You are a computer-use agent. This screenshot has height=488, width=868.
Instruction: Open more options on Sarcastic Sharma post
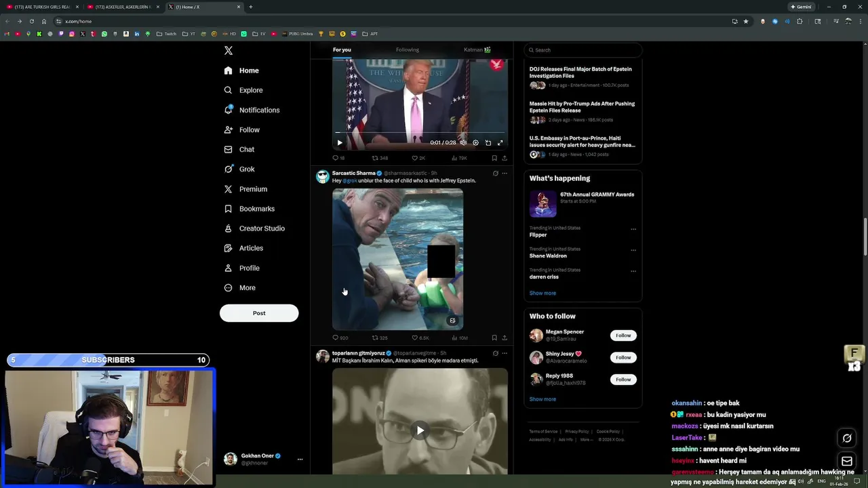tap(505, 174)
